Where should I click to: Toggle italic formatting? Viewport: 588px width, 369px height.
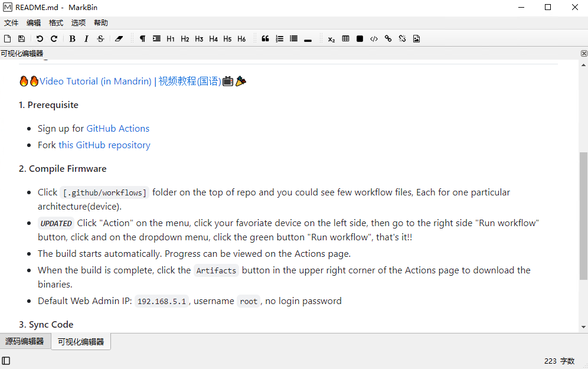point(86,38)
